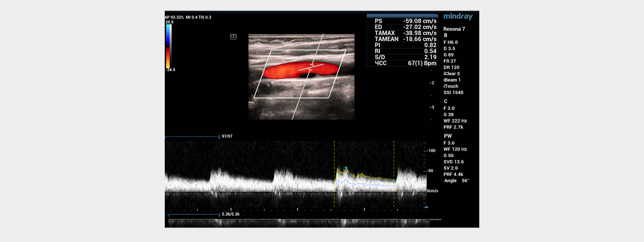Select the RI result row
Image resolution: width=644 pixels, height=242 pixels.
click(x=402, y=51)
